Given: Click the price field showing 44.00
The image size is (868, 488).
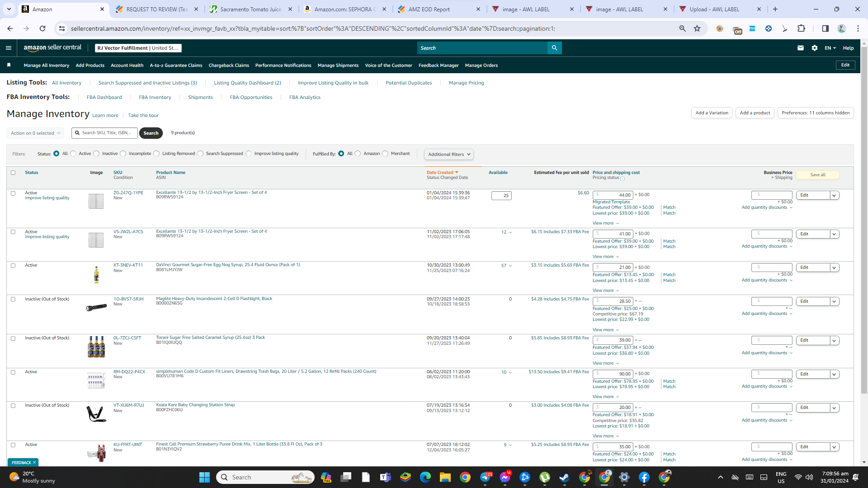Looking at the screenshot, I should coord(613,195).
